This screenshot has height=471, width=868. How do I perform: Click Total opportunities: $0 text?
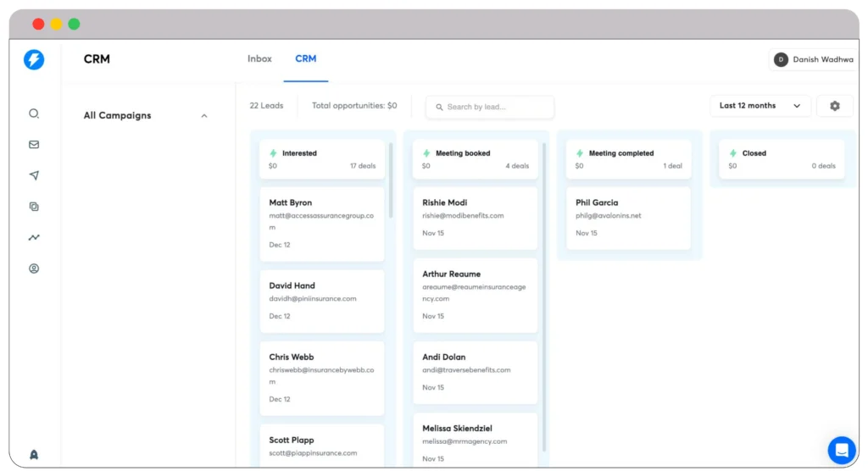pos(354,105)
